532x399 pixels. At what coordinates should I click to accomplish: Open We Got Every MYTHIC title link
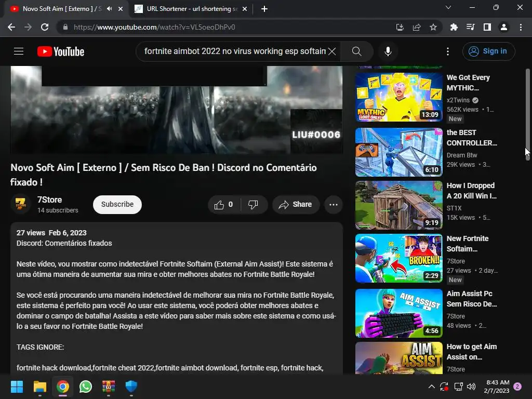pyautogui.click(x=468, y=83)
